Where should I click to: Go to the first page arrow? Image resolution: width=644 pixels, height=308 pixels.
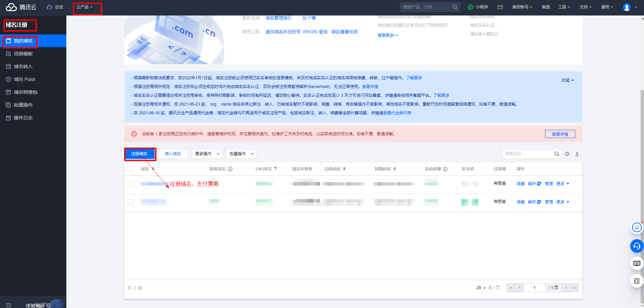(x=511, y=288)
